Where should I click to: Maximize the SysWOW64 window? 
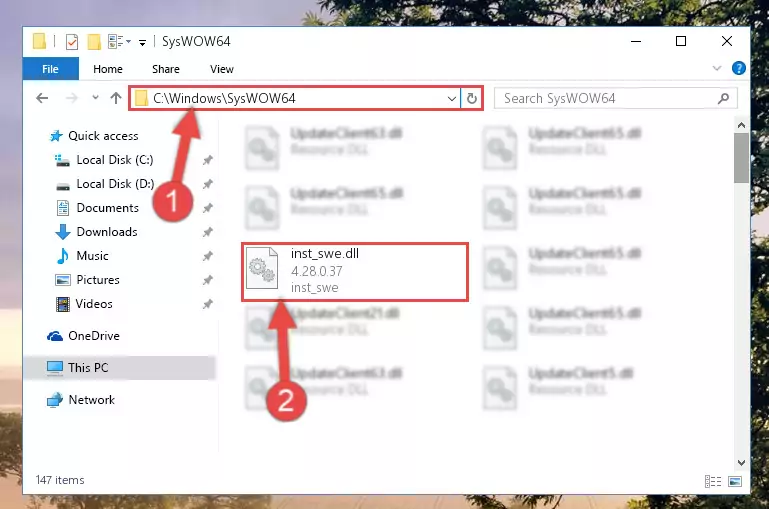click(x=681, y=41)
